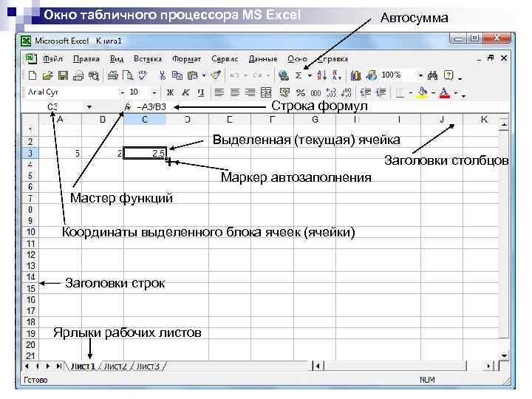
Task: Open the borders dropdown arrow
Action: pyautogui.click(x=411, y=92)
